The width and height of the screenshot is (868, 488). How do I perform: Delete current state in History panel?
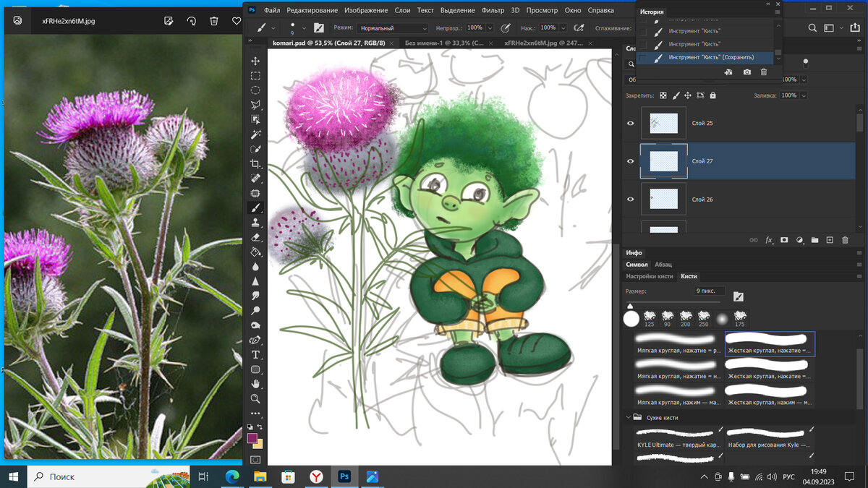[x=763, y=72]
